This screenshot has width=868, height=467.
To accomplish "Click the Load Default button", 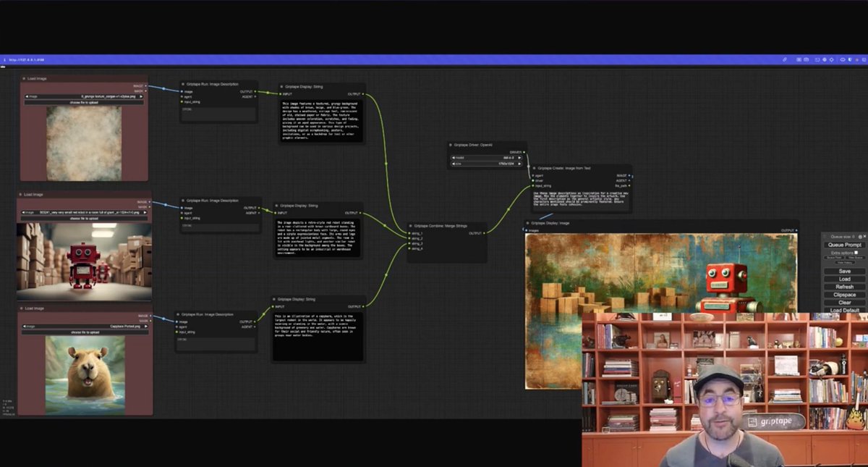I will (x=844, y=310).
